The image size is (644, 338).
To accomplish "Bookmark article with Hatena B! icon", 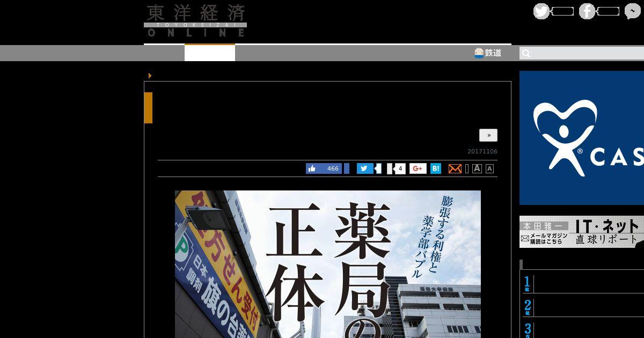I will pyautogui.click(x=436, y=168).
